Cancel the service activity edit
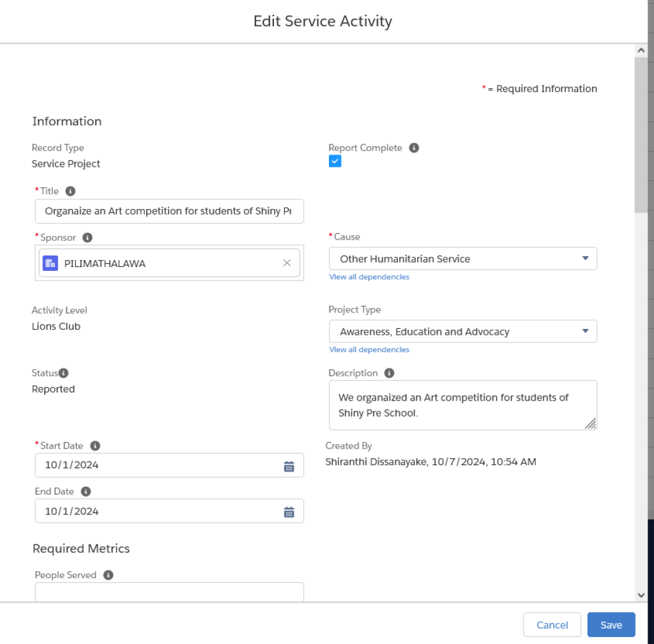Viewport: 654px width, 644px height. pyautogui.click(x=552, y=625)
